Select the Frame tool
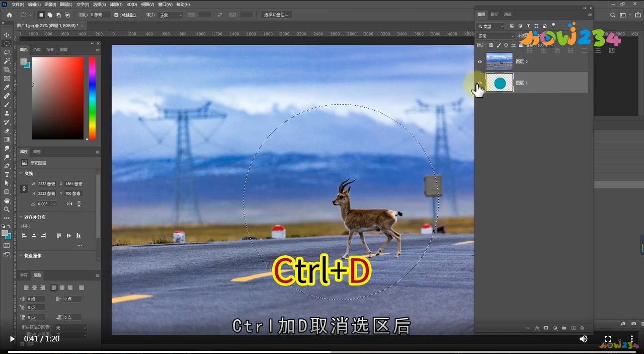Screen dimensions: 644x354 pos(7,78)
